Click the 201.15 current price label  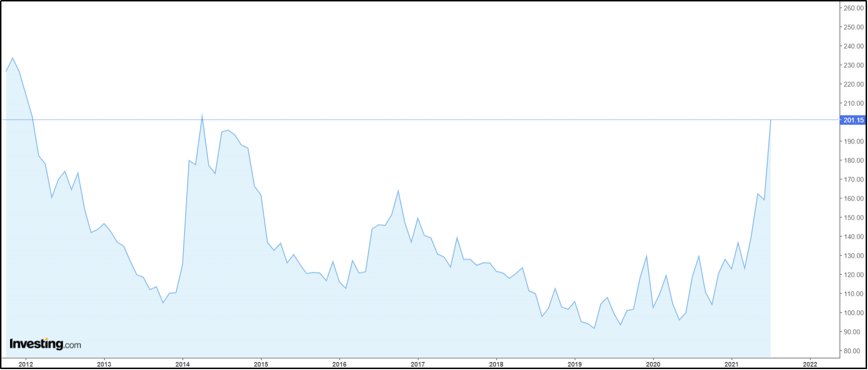tap(853, 120)
